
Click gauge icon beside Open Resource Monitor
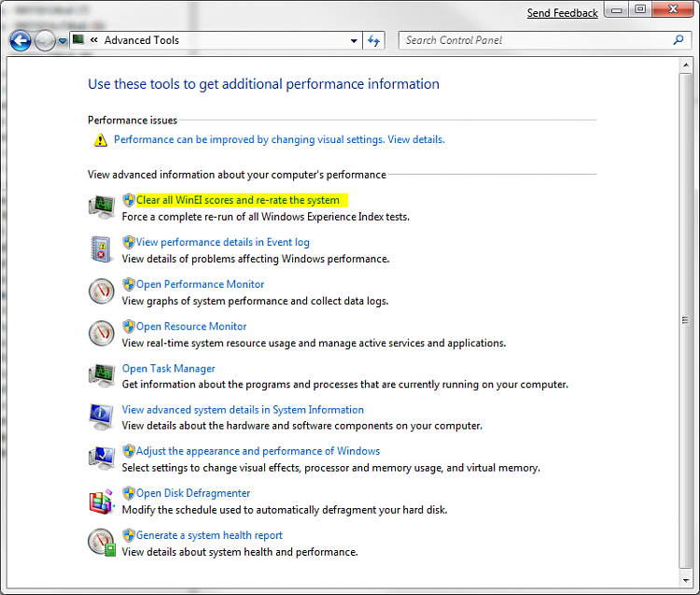pyautogui.click(x=102, y=333)
